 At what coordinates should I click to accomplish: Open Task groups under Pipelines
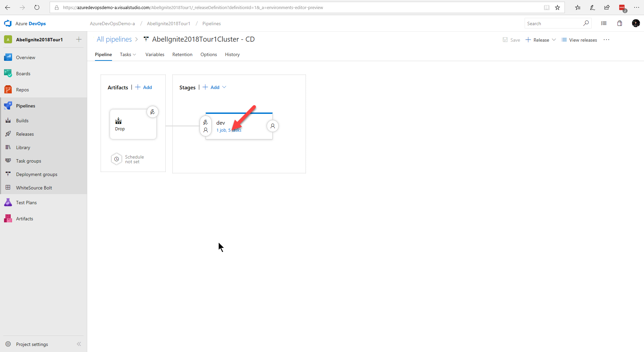[29, 161]
